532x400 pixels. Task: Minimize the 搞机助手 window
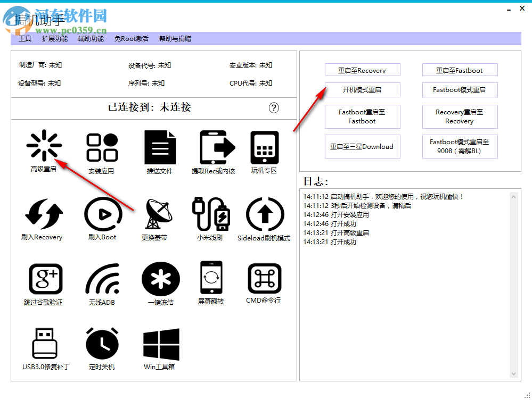click(x=509, y=9)
